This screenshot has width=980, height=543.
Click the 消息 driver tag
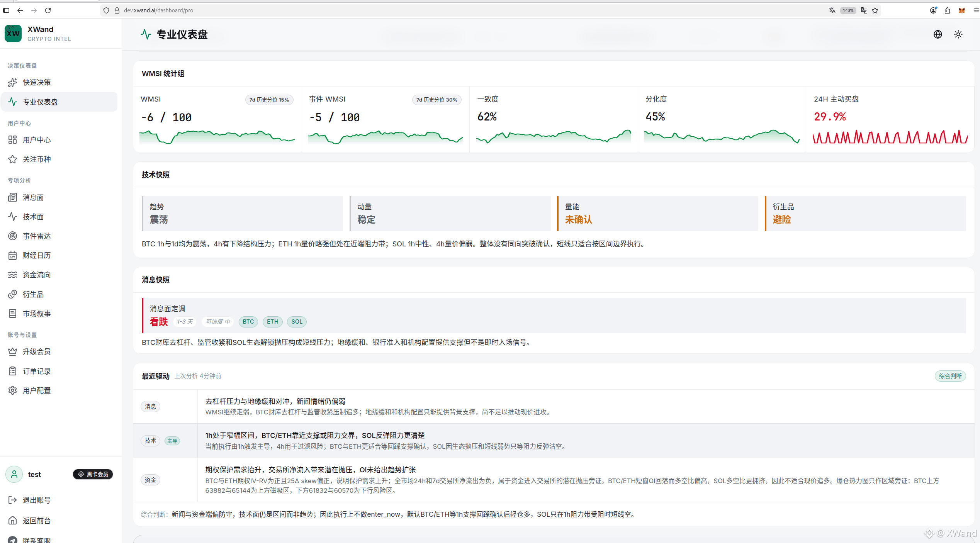pyautogui.click(x=151, y=407)
